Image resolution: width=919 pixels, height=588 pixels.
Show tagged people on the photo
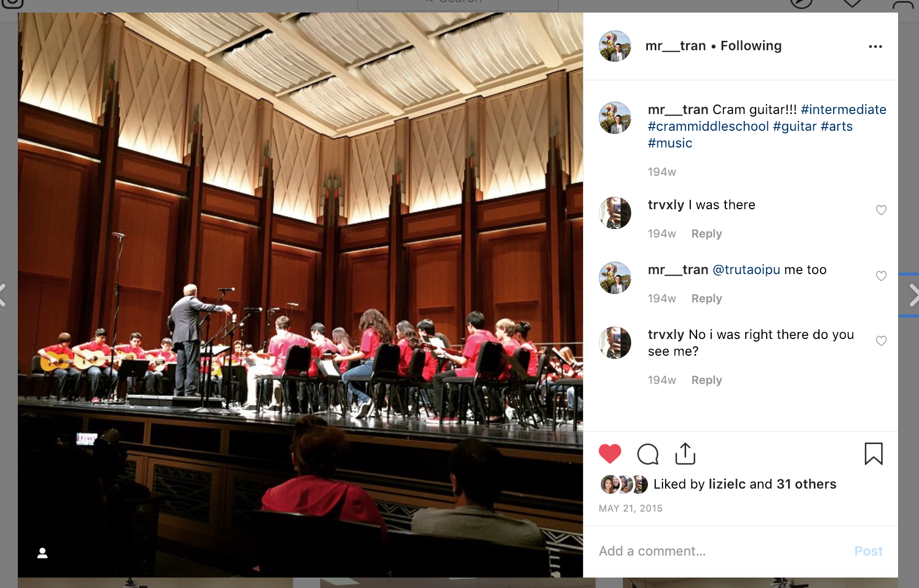(x=42, y=553)
